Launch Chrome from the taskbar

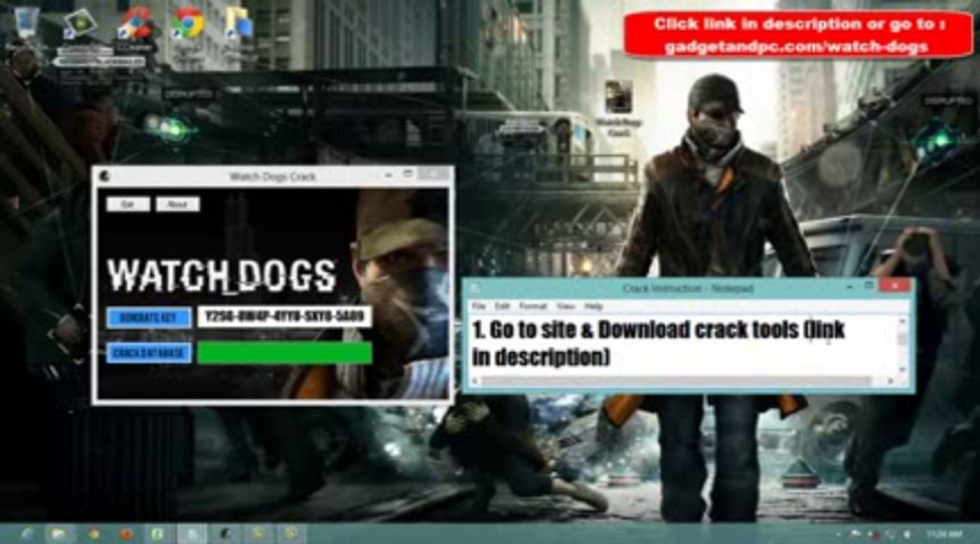(94, 533)
